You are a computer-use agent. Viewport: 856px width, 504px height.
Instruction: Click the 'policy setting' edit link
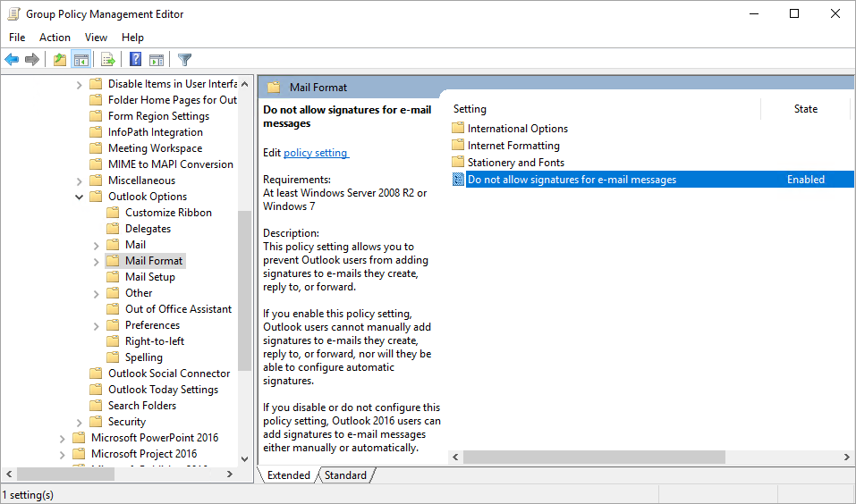(x=316, y=153)
